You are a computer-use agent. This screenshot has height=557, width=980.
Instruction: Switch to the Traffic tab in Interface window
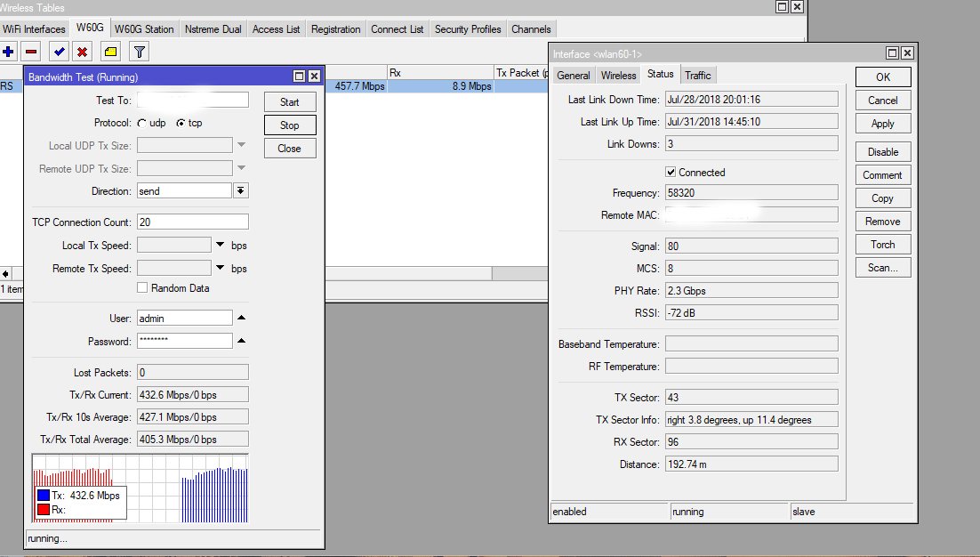click(697, 76)
